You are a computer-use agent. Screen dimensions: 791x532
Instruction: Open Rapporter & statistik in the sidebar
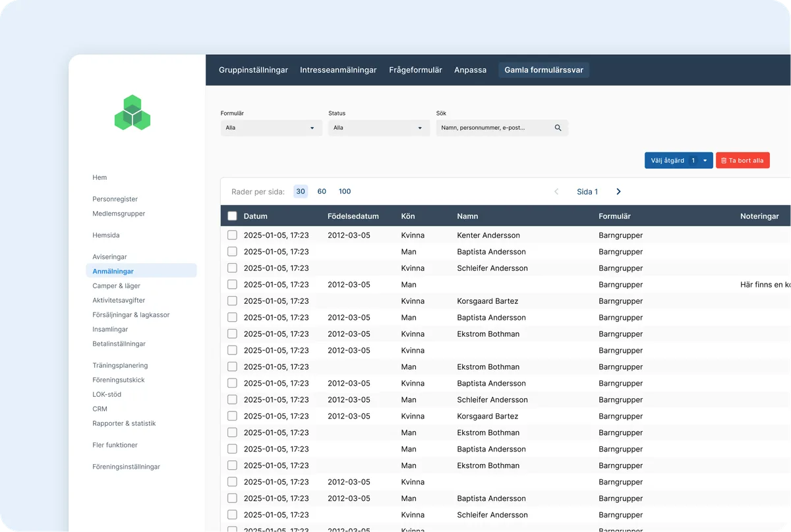tap(124, 423)
